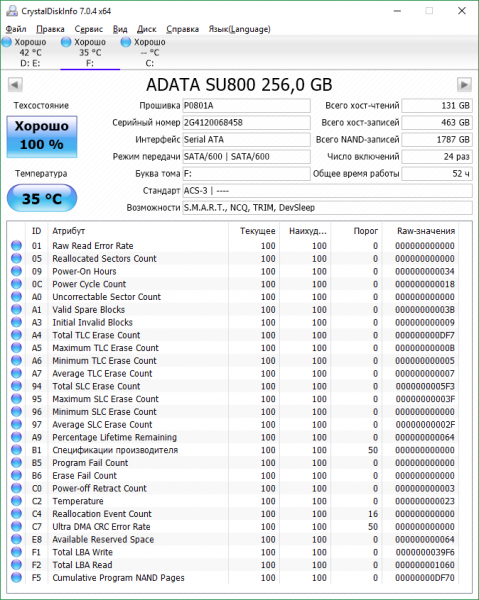Viewport: 479px width, 600px height.
Task: Click status orb for Cumulative Program NAND Pages
Action: pos(16,577)
